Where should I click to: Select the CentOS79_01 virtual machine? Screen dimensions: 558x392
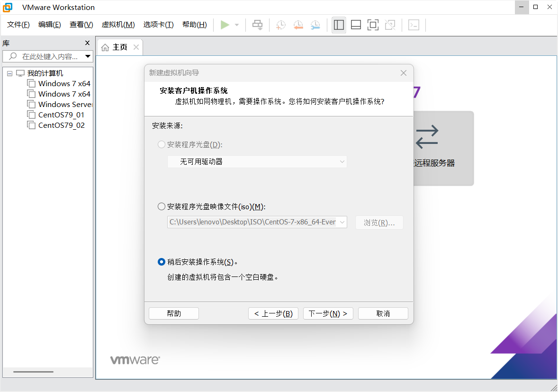tap(56, 115)
